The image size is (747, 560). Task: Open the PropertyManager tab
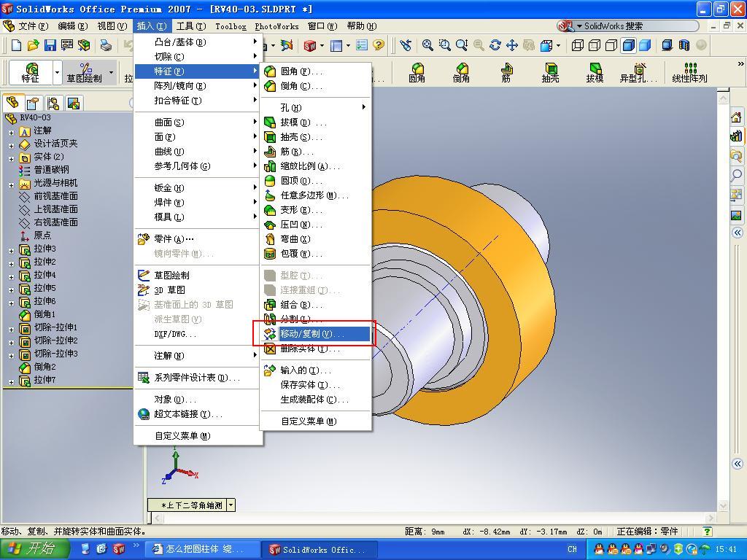pos(33,103)
